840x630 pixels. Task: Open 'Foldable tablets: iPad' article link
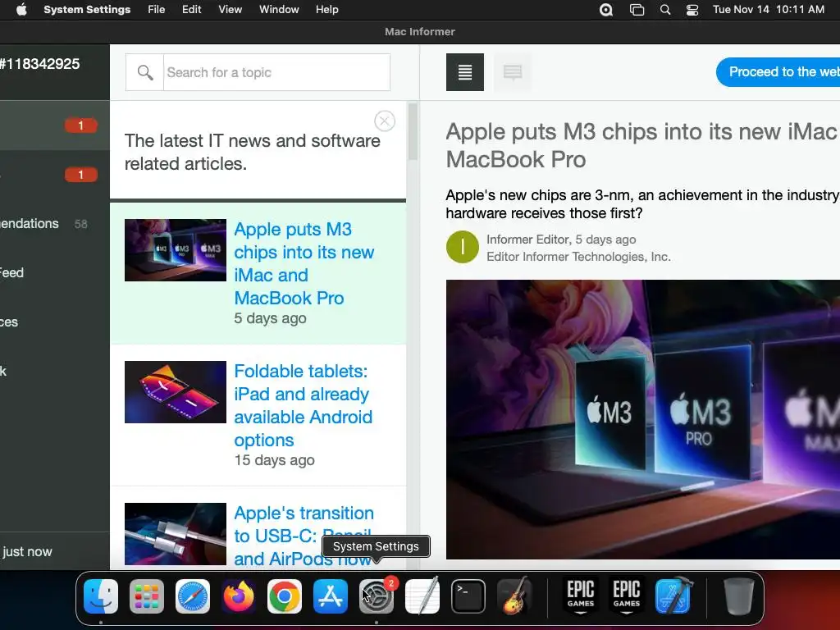pyautogui.click(x=303, y=405)
